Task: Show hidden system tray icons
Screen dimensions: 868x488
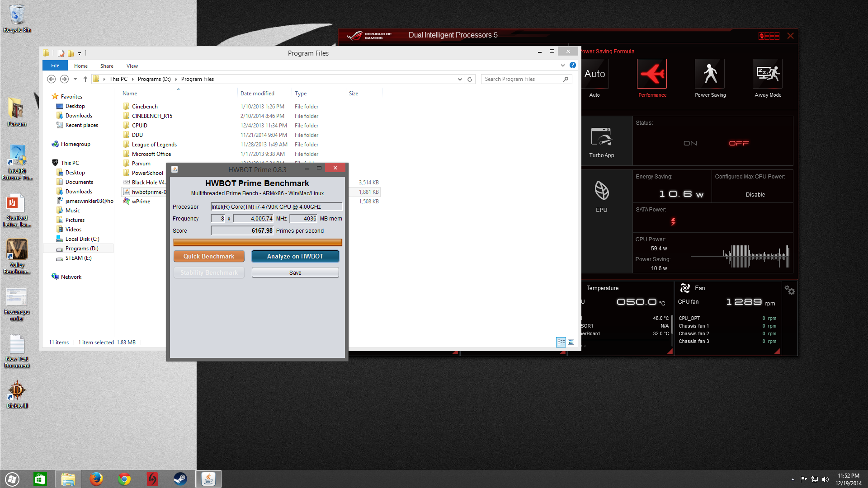Action: pos(792,479)
